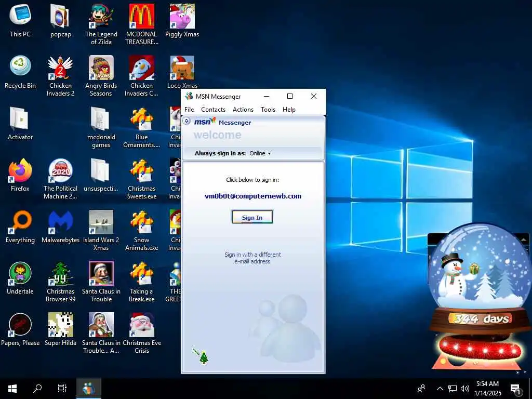
Task: Select the Chicken Invaders 2 shortcut
Action: [60, 76]
